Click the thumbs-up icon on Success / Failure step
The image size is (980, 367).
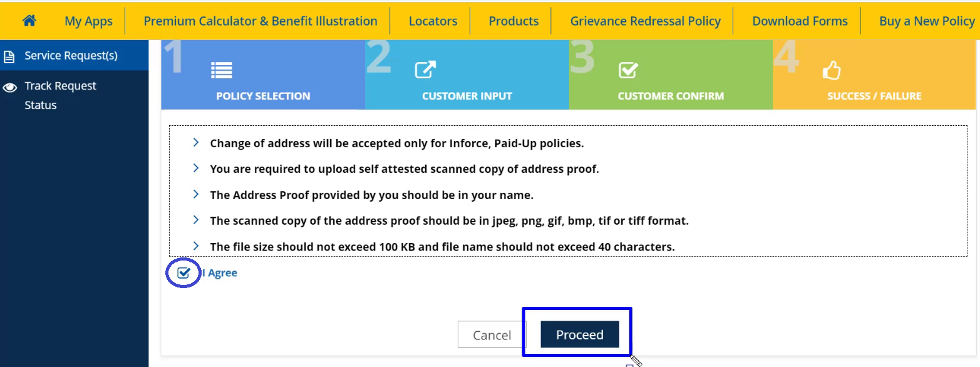tap(832, 71)
